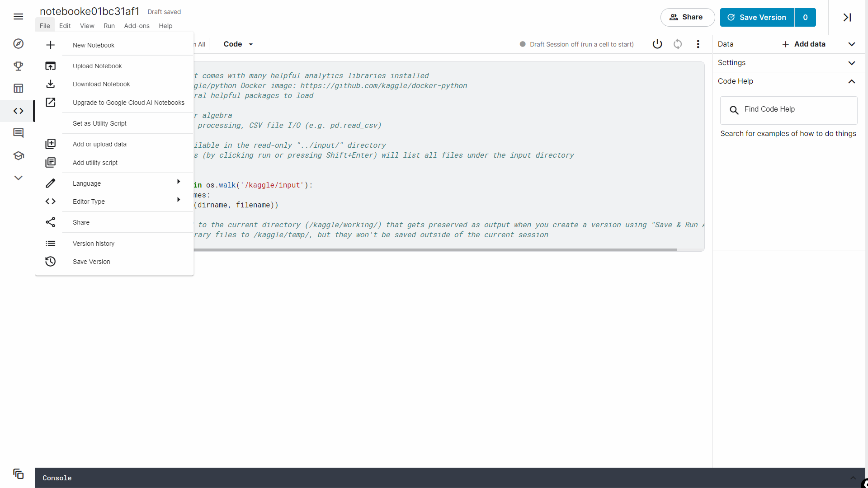The image size is (868, 488).
Task: Click the power session button icon
Action: (x=657, y=44)
